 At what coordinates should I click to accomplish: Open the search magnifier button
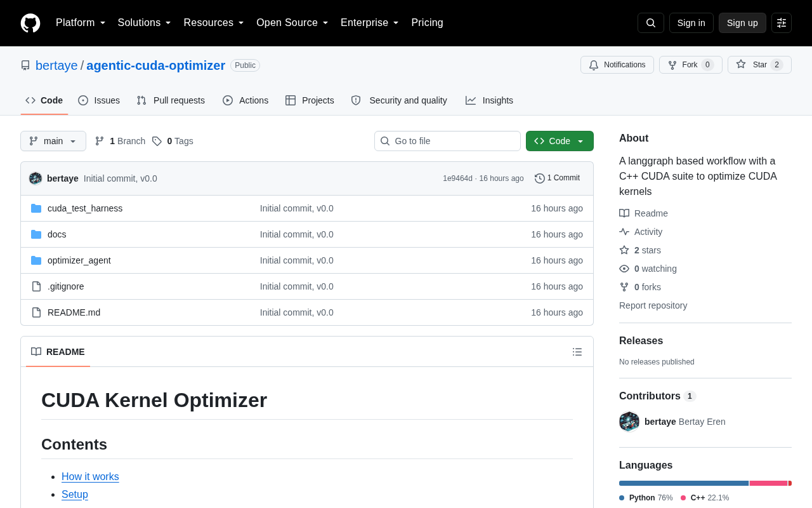tap(651, 23)
